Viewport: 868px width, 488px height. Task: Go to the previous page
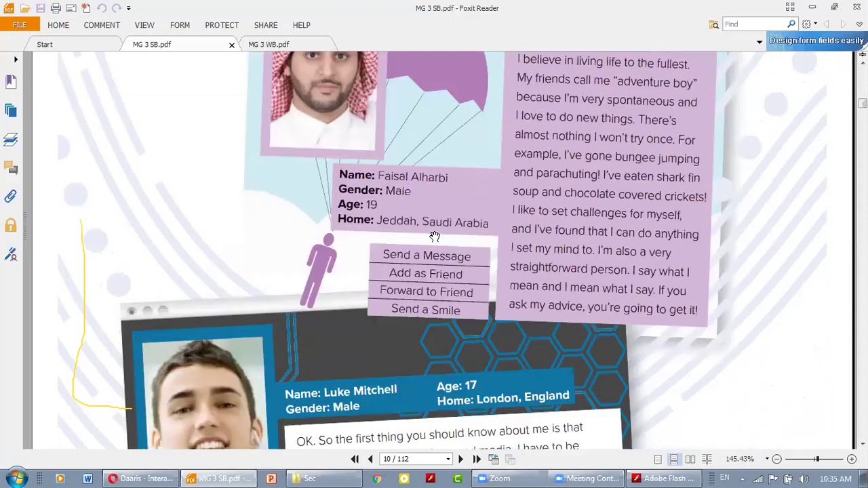tap(370, 459)
